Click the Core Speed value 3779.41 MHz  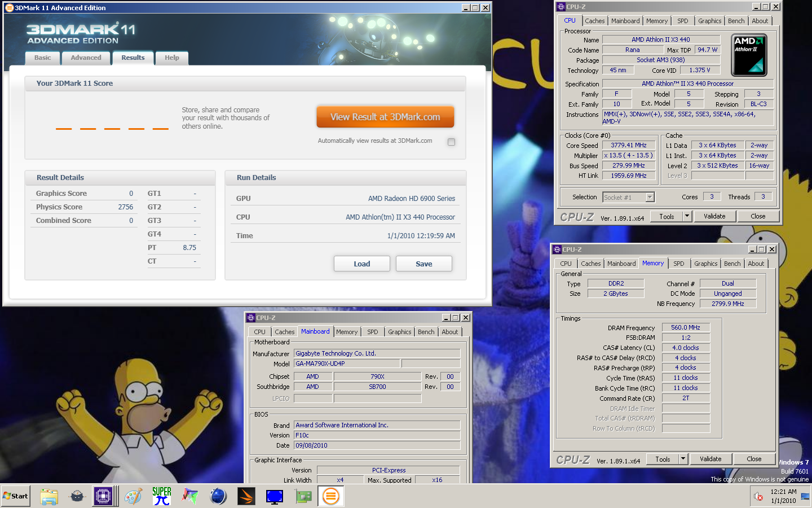629,145
